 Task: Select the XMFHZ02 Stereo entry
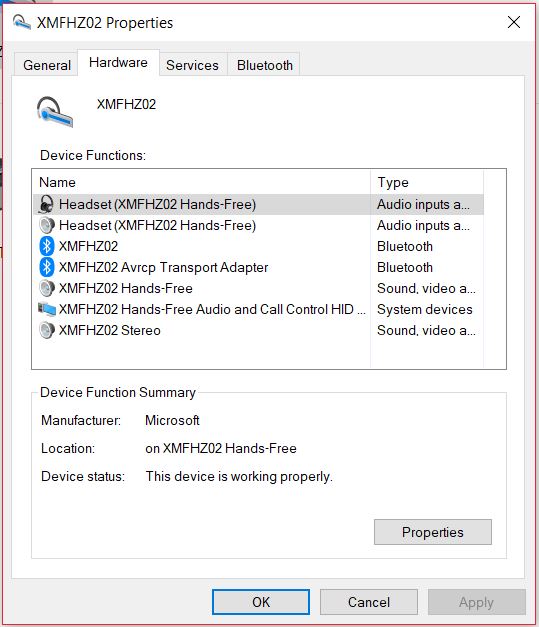[x=110, y=330]
